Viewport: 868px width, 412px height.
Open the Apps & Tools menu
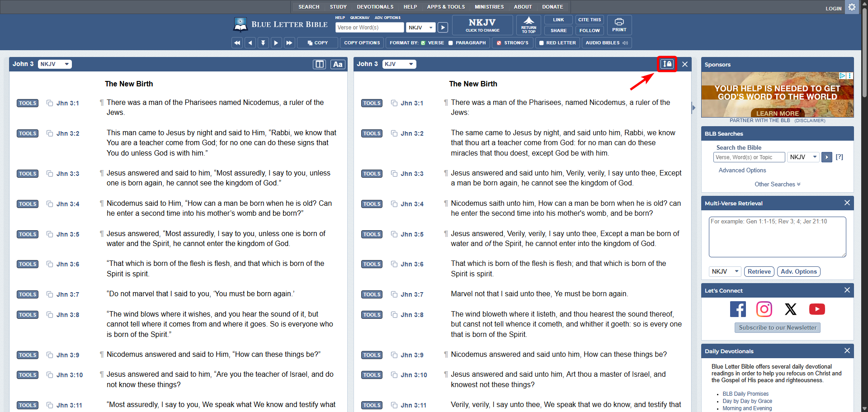[x=446, y=7]
